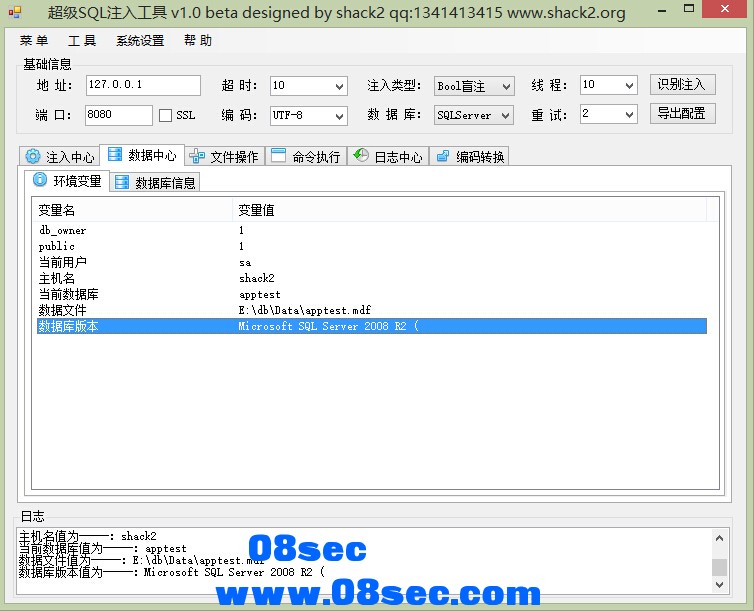The width and height of the screenshot is (754, 611).
Task: Select the 环境变量 sub-tab
Action: click(67, 181)
